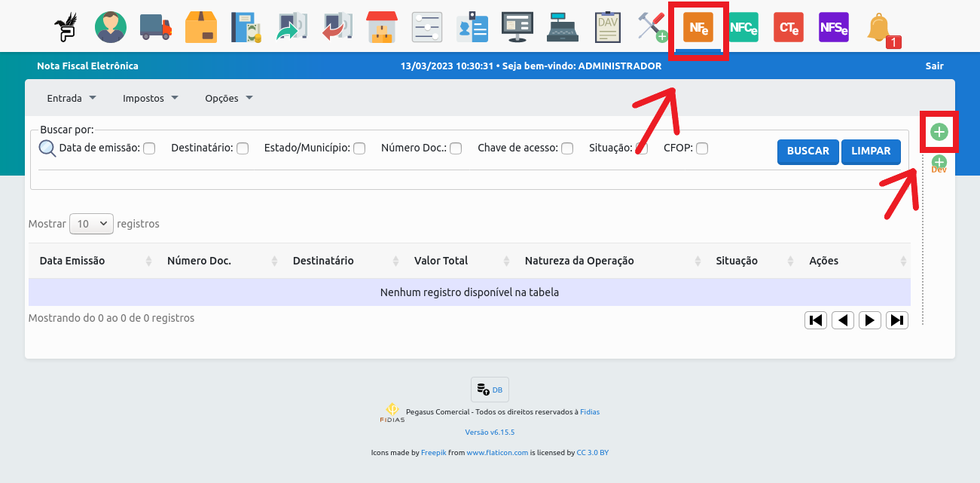Click the green add new invoice icon

(x=939, y=133)
